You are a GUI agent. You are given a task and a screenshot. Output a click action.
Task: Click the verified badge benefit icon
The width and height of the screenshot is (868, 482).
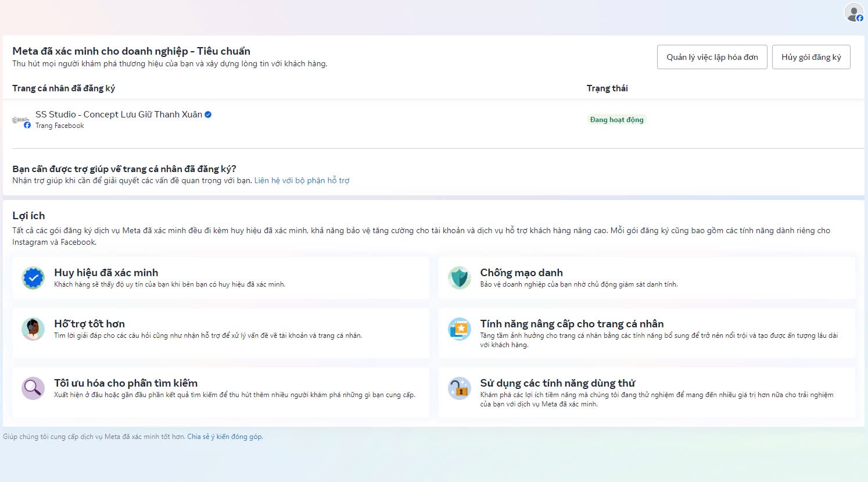pos(33,278)
